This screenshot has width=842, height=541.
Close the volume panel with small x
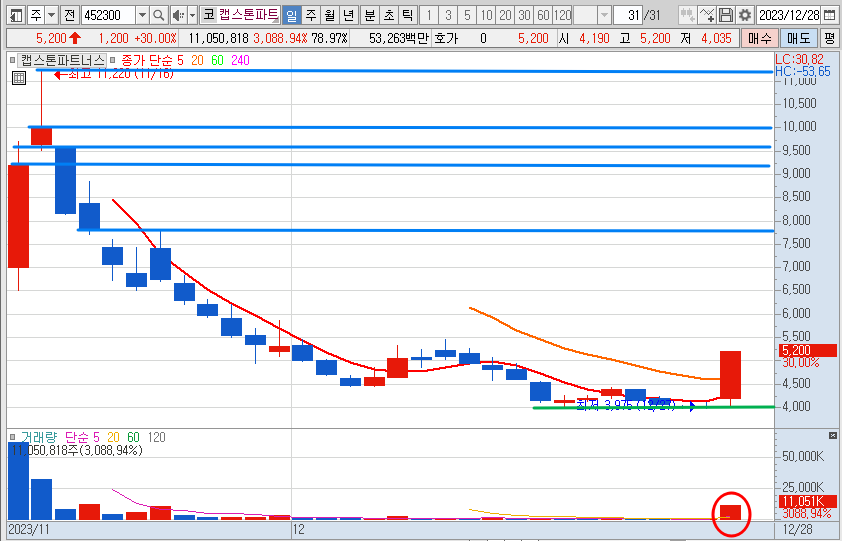point(832,436)
